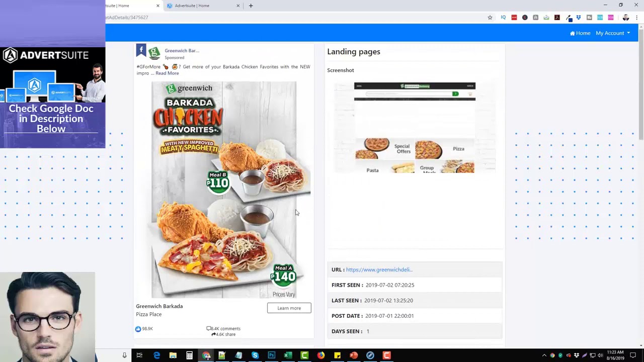Viewport: 644px width, 362px height.
Task: Open the Greenwich Bar... page link
Action: tap(182, 51)
